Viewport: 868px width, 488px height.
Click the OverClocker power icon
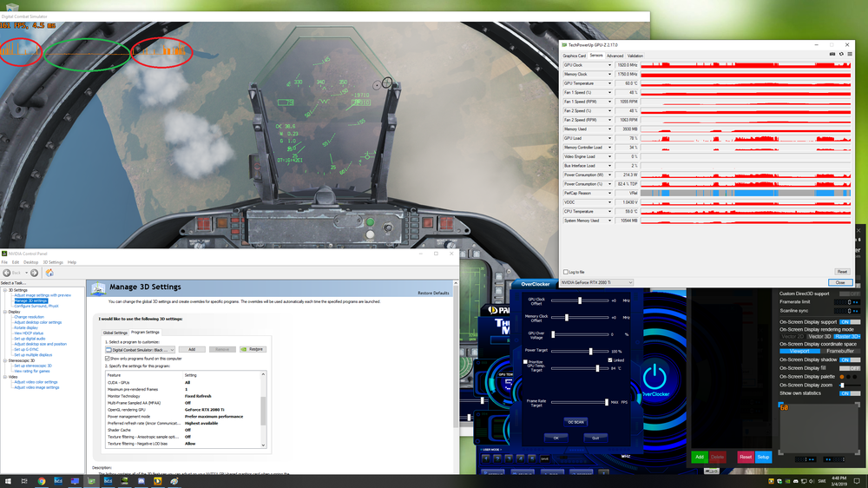pyautogui.click(x=654, y=377)
